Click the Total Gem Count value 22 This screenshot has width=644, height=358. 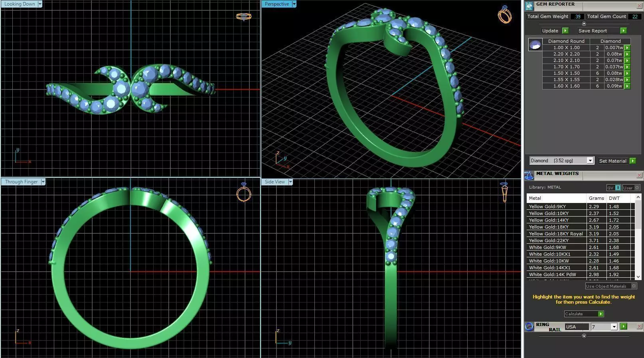pos(635,16)
